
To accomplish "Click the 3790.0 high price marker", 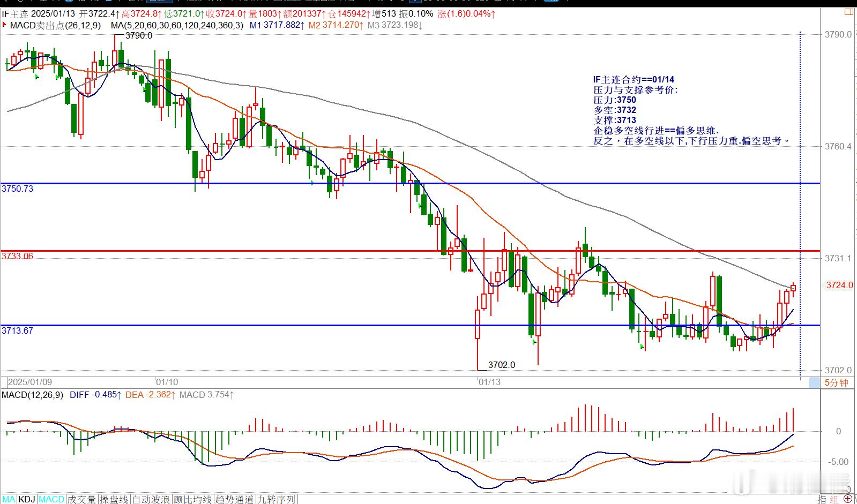I will (x=139, y=35).
